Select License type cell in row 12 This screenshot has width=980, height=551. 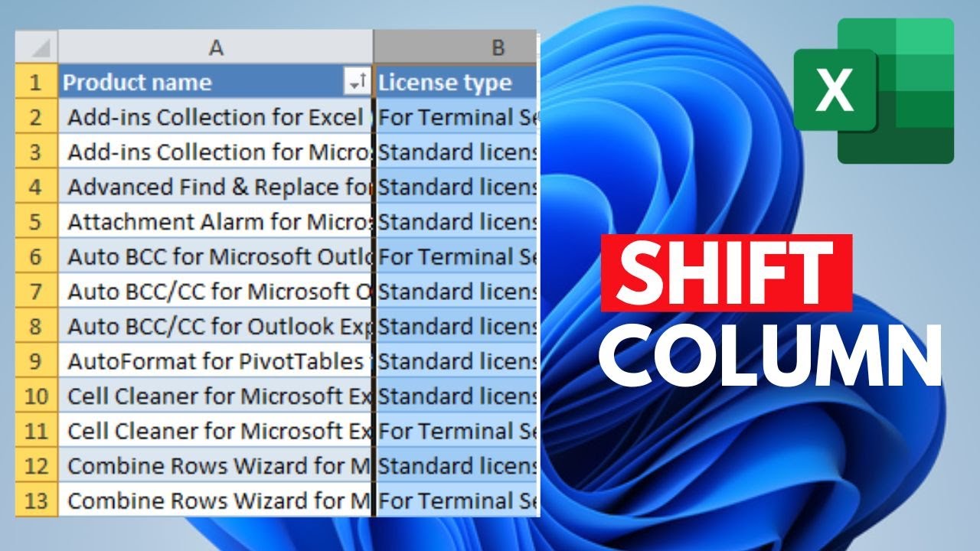coord(457,465)
